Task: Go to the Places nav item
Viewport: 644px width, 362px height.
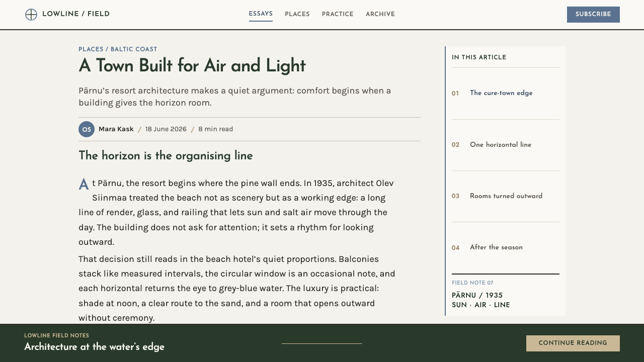Action: [x=297, y=15]
